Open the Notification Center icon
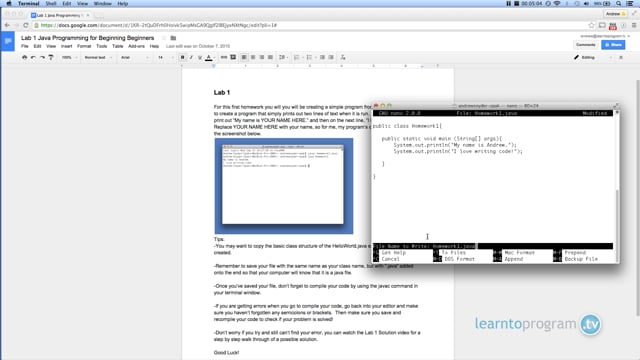The width and height of the screenshot is (640, 360). click(630, 4)
